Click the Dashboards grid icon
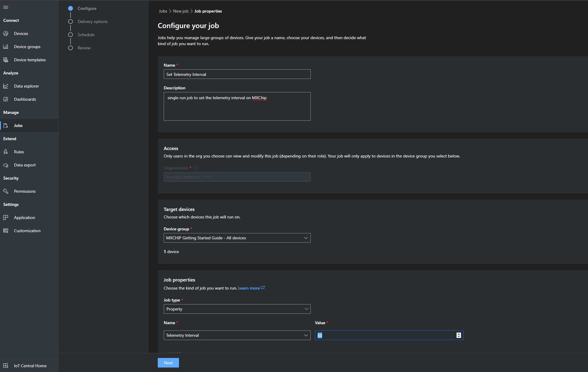588x372 pixels. 6,99
